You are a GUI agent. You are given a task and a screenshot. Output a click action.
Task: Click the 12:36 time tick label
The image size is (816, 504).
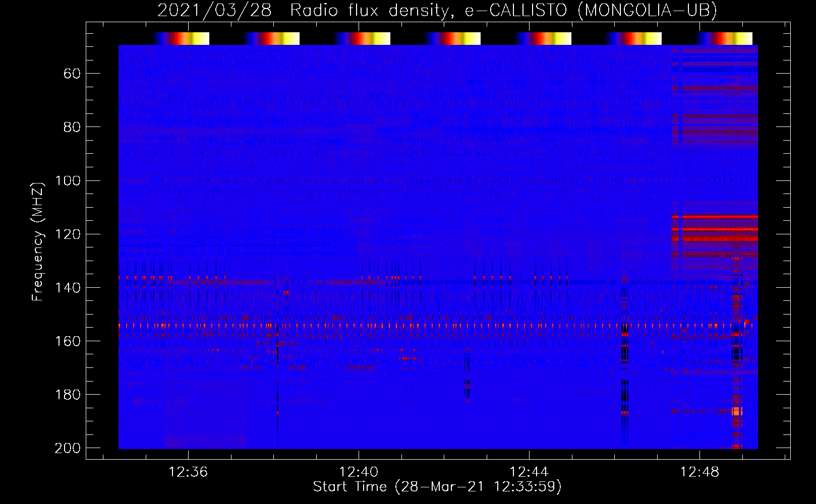coord(188,472)
